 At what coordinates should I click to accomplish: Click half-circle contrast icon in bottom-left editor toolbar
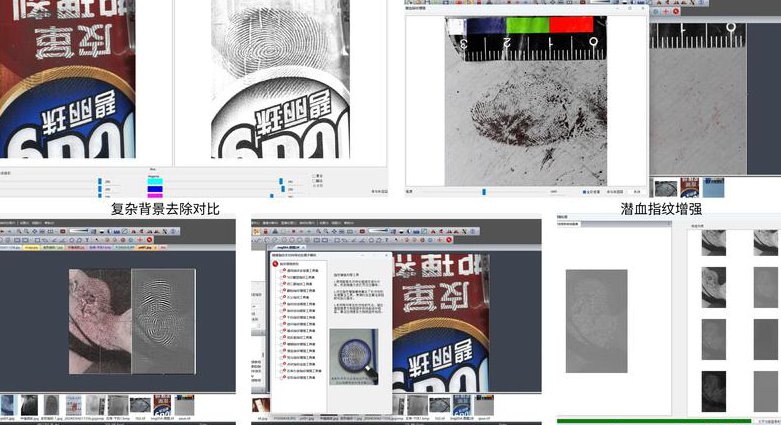coord(109,231)
